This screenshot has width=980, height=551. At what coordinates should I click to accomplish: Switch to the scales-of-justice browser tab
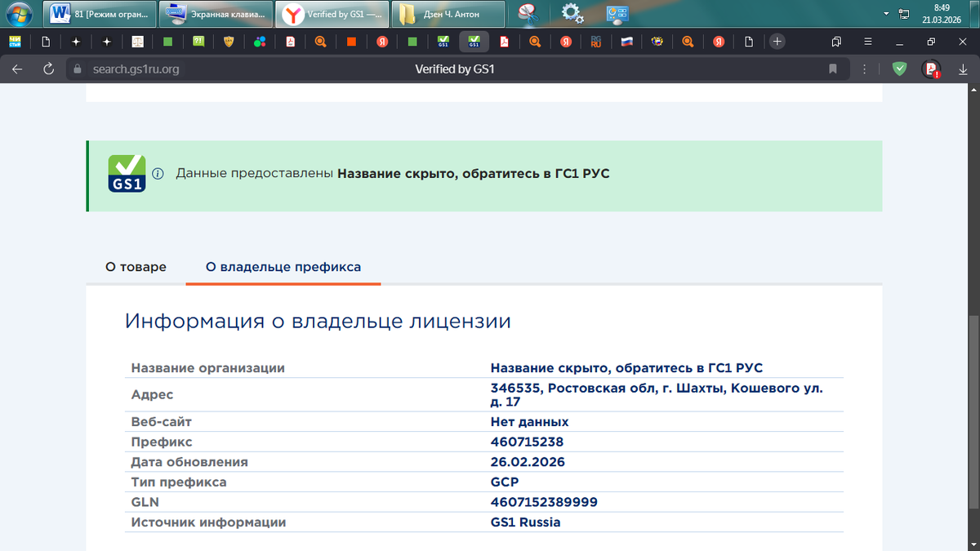click(138, 41)
